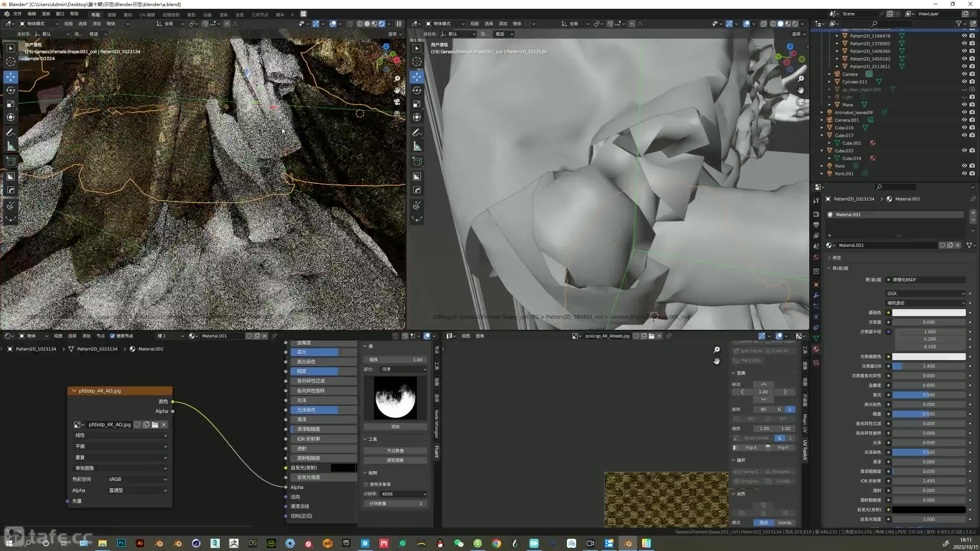Select the Annotate tool in left viewport
This screenshot has height=551, width=980.
click(x=11, y=133)
